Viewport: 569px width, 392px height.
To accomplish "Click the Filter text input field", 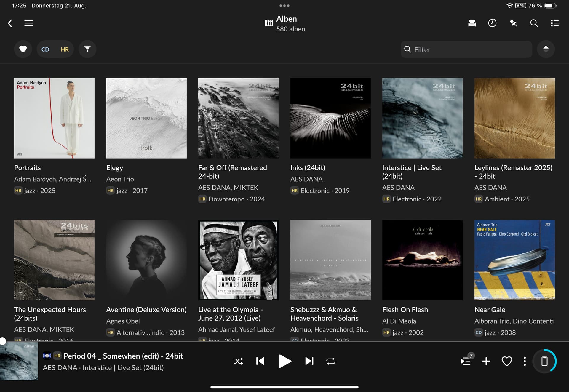I will coord(466,49).
